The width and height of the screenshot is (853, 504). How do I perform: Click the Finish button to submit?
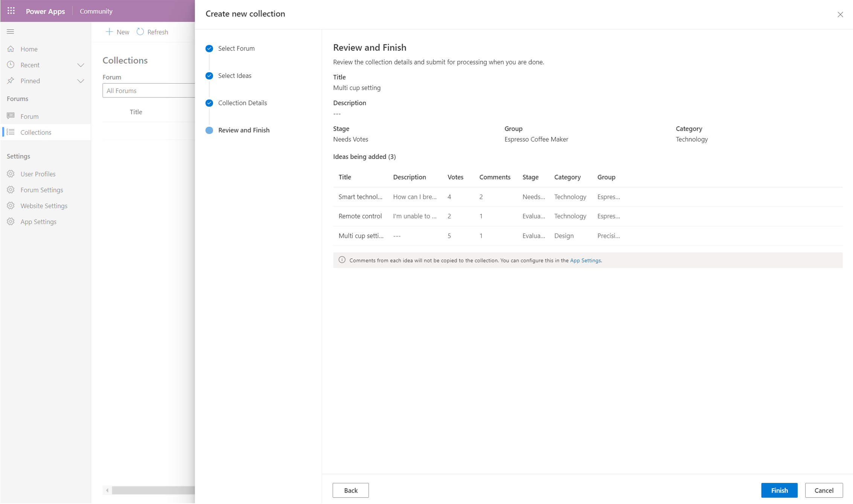click(x=779, y=490)
